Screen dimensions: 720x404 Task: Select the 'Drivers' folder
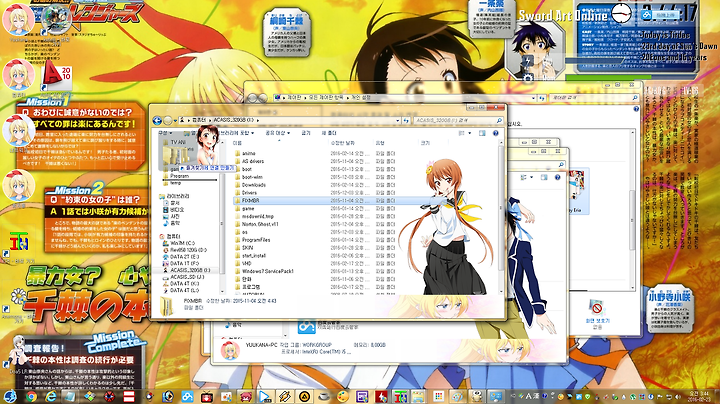pos(249,193)
